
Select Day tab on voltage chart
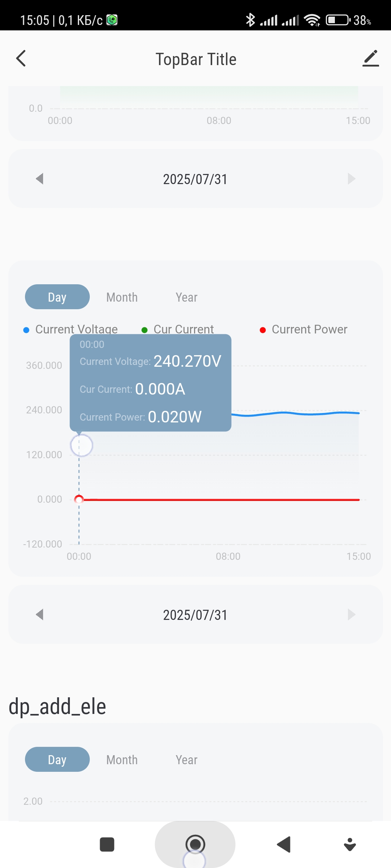click(57, 297)
